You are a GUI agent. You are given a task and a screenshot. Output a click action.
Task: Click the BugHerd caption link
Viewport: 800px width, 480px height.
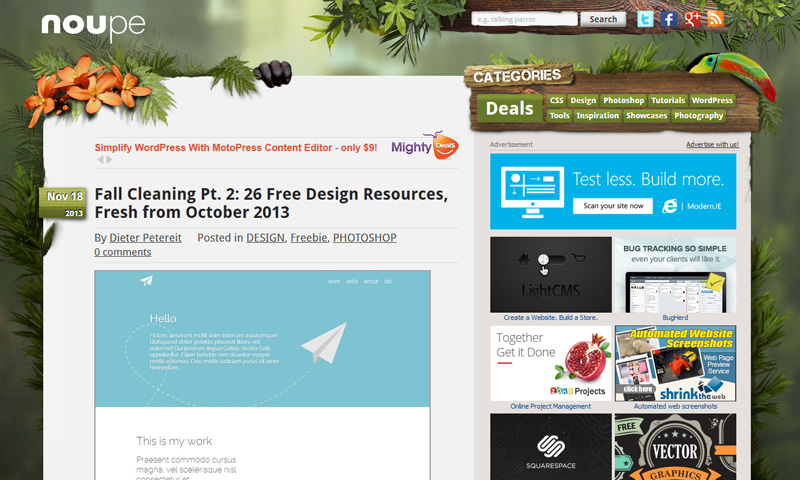675,317
